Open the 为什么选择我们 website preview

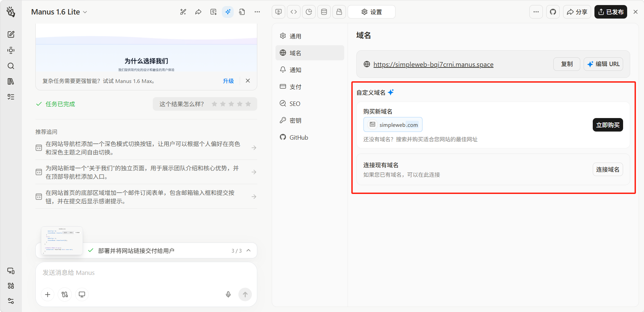[x=146, y=48]
